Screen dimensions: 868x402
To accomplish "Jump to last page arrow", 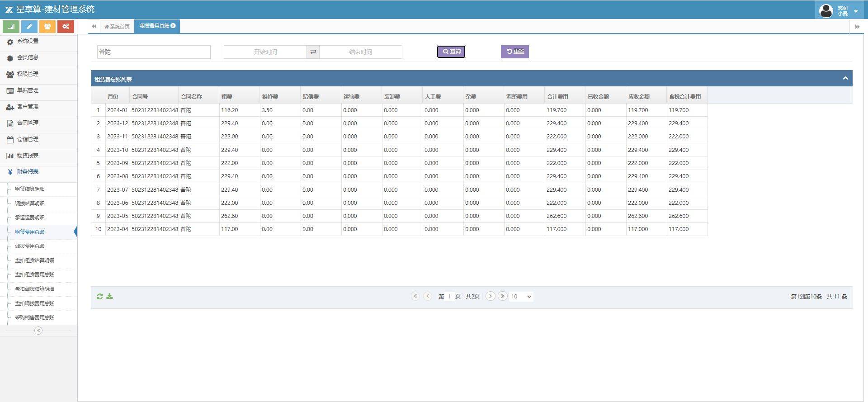I will click(502, 296).
